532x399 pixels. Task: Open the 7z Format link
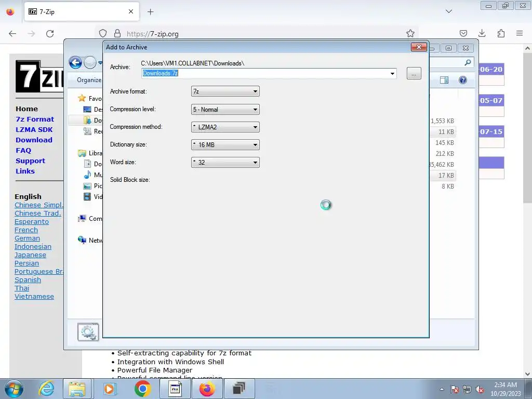[35, 119]
